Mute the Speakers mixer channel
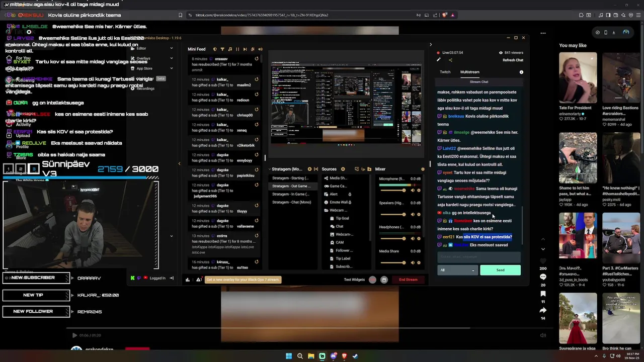 coord(413,214)
